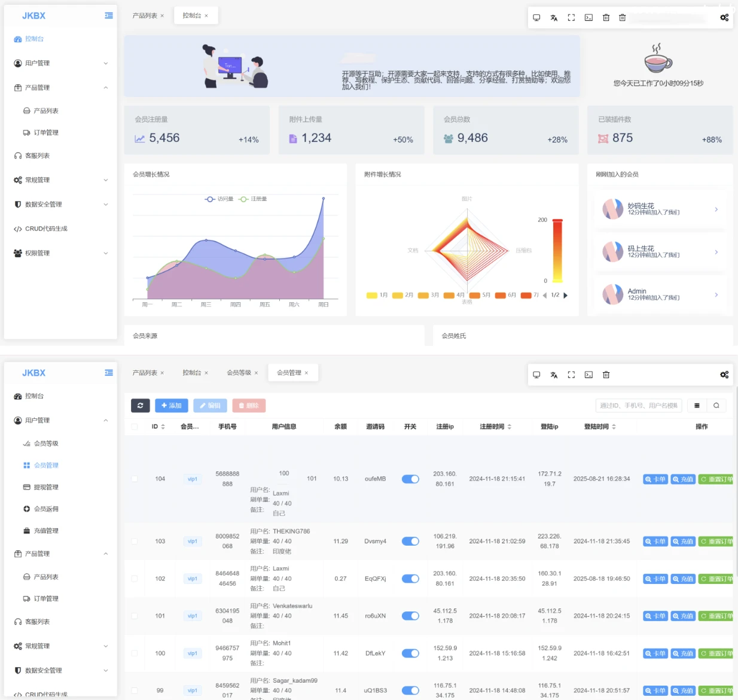Click the blue 添加 button
This screenshot has height=700, width=738.
coord(172,406)
